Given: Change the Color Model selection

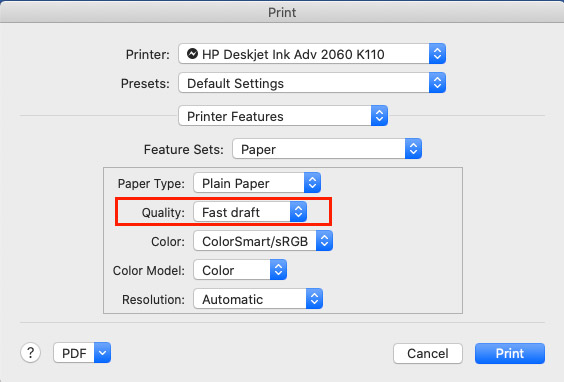Looking at the screenshot, I should click(x=240, y=270).
